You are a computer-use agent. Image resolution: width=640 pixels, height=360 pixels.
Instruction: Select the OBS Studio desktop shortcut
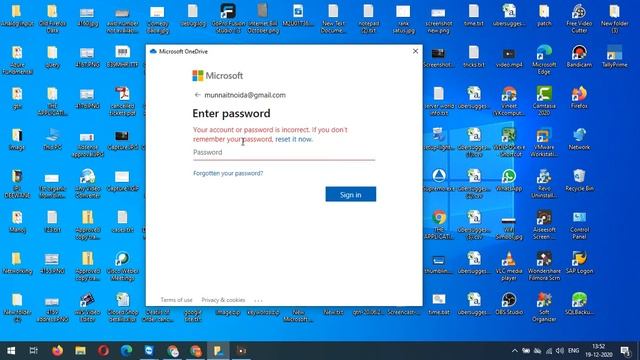(x=509, y=304)
